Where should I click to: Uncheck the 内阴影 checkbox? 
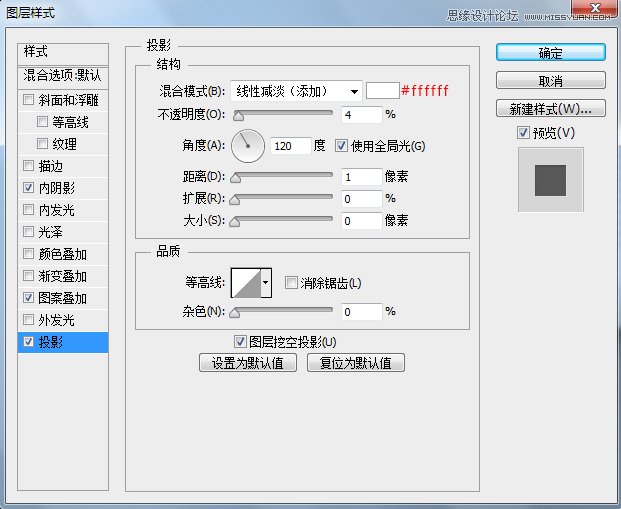[x=28, y=187]
